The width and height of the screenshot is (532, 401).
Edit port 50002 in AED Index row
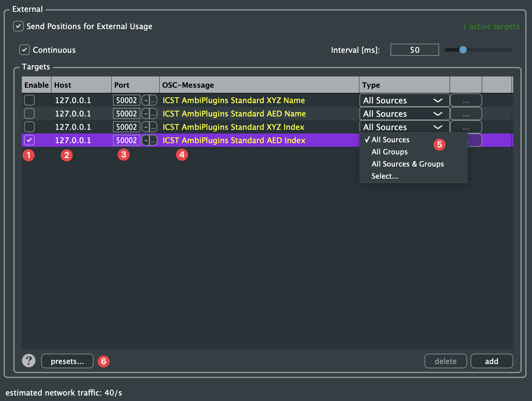(126, 140)
